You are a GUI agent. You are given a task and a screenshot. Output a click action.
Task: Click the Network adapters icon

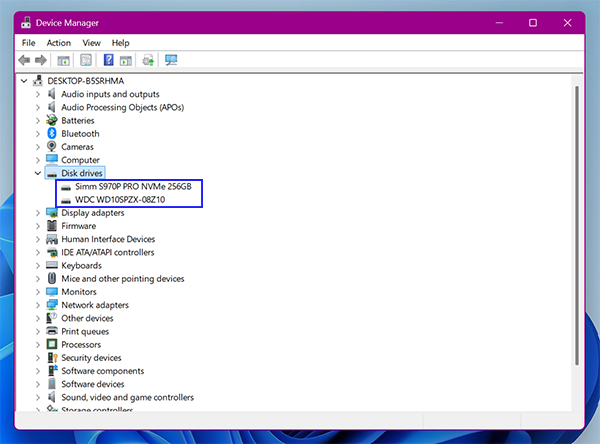[52, 305]
